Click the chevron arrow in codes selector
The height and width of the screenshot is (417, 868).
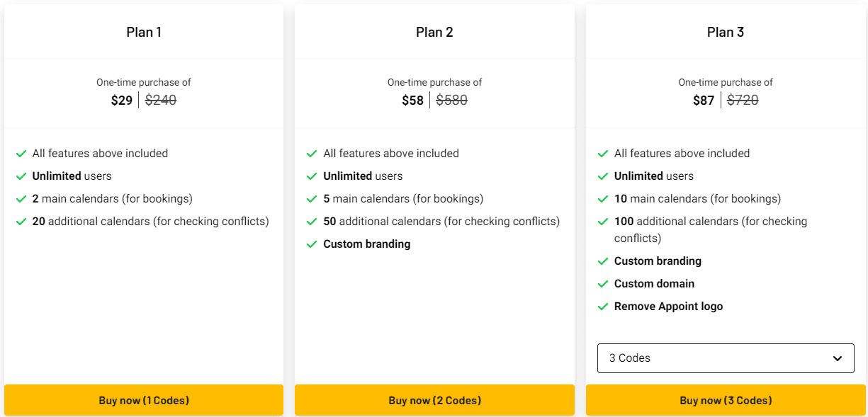click(x=838, y=358)
